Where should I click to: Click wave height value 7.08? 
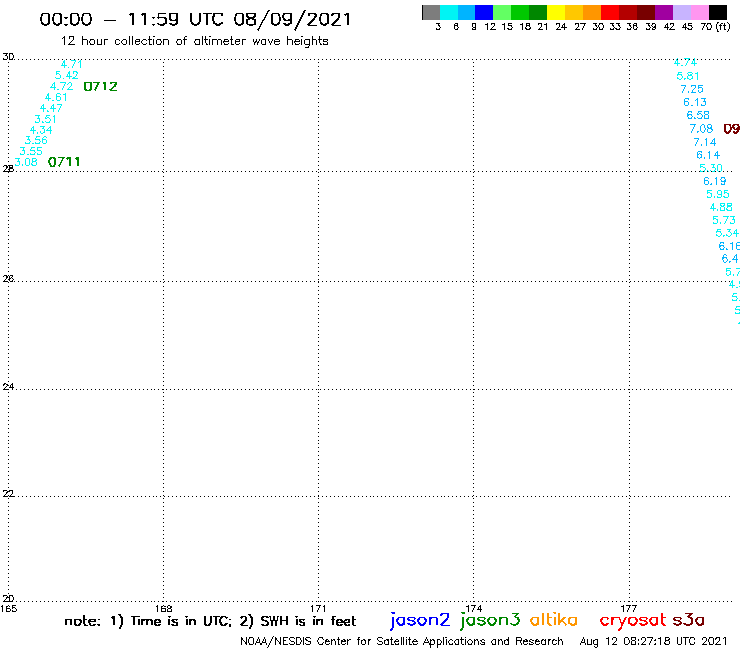[x=701, y=128]
